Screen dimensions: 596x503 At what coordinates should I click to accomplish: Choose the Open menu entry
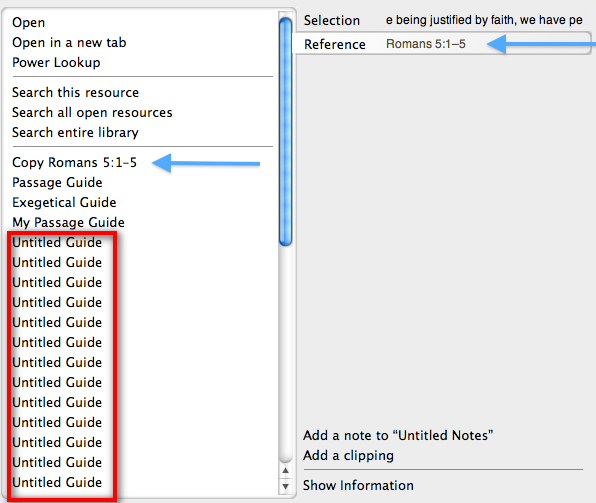[29, 22]
